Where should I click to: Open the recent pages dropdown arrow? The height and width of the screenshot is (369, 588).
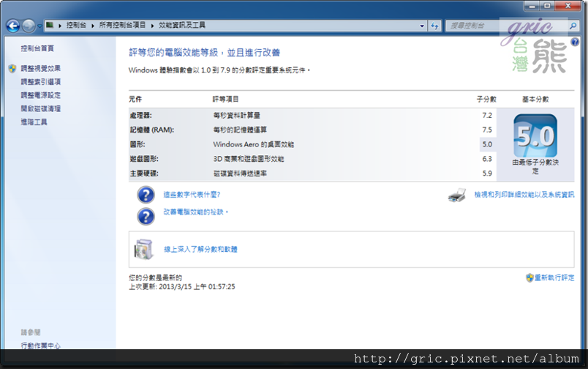click(x=39, y=26)
